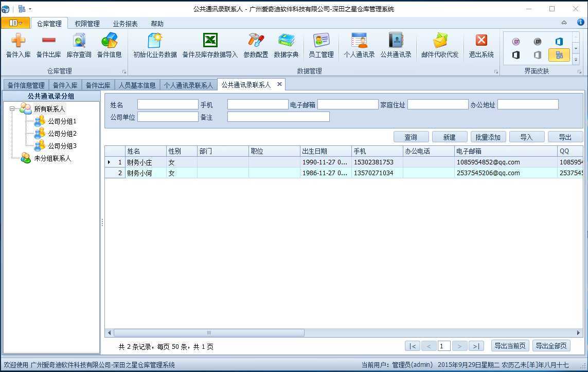This screenshot has width=588, height=372.
Task: Click scrollbar right arrow of grid
Action: point(578,332)
